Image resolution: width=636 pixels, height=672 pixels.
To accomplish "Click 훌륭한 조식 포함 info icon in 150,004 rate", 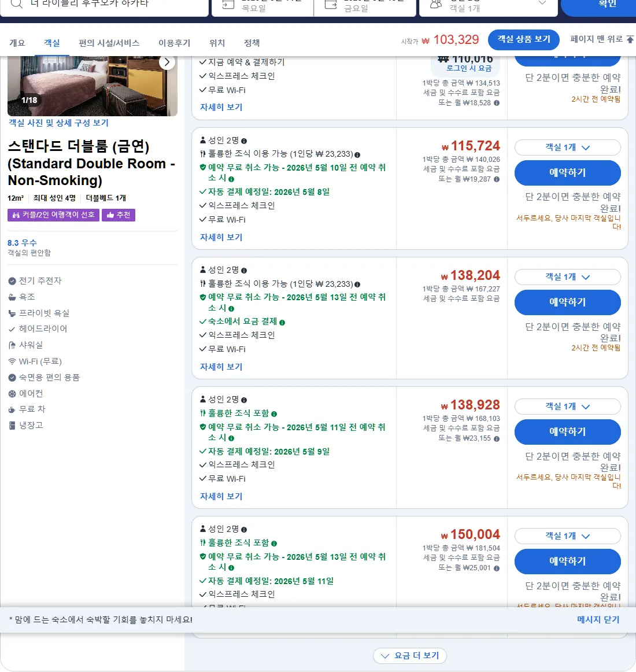I will coord(274,544).
